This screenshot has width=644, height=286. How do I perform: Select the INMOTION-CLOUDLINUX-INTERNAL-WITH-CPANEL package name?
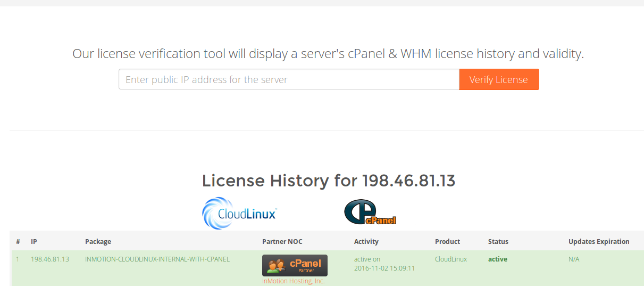[157, 259]
